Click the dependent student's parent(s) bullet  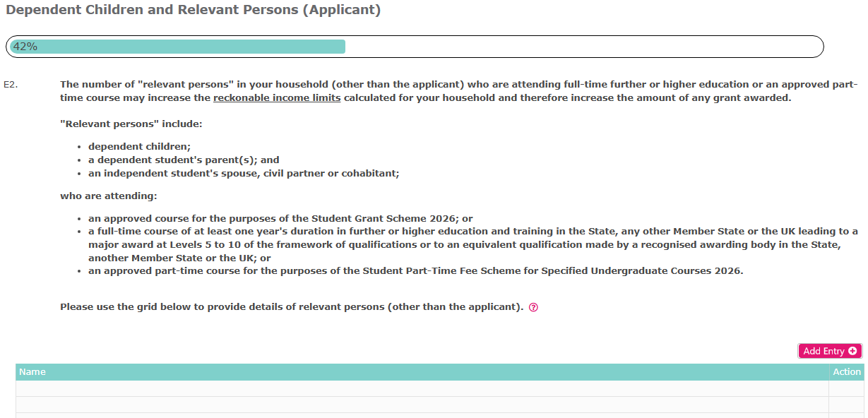[x=184, y=160]
